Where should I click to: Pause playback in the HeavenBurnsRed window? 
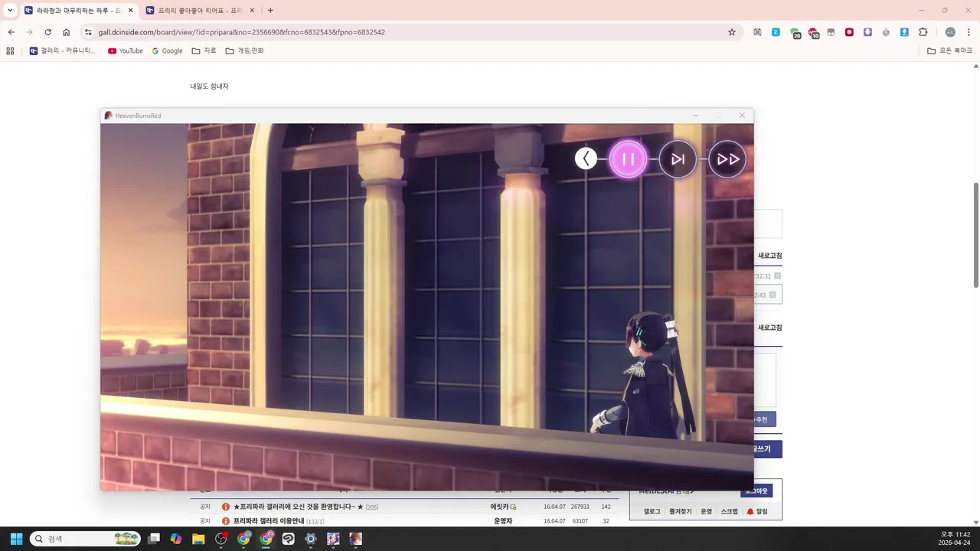click(x=628, y=159)
